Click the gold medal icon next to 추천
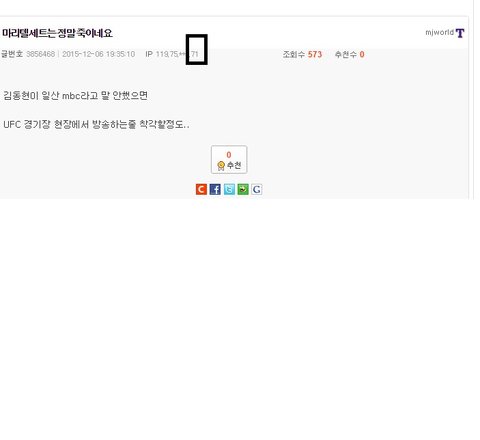The width and height of the screenshot is (480, 440). (x=221, y=166)
